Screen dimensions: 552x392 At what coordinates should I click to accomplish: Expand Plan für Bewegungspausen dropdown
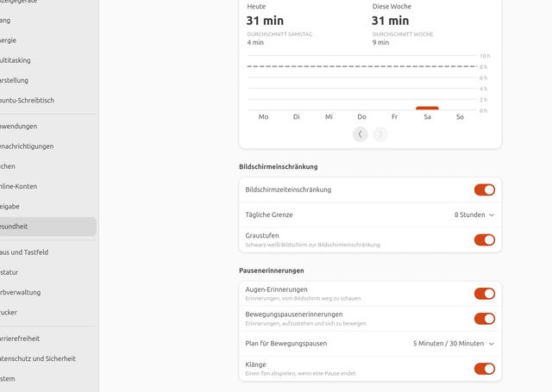[454, 344]
